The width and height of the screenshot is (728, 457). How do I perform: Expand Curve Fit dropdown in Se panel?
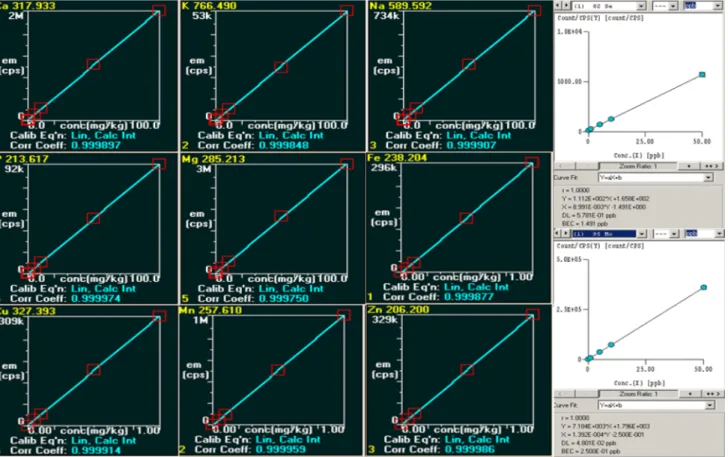point(708,177)
